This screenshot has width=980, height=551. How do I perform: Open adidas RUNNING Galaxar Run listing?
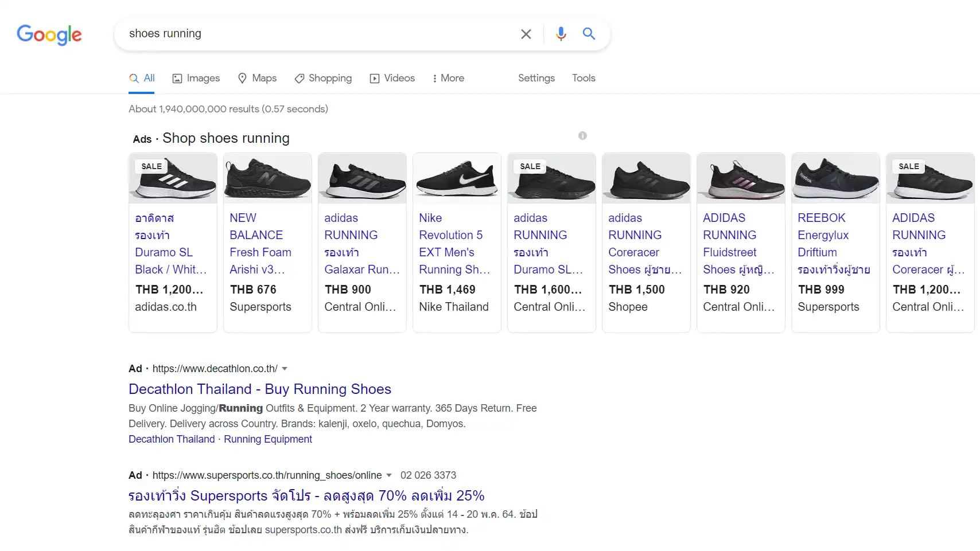[x=362, y=244]
